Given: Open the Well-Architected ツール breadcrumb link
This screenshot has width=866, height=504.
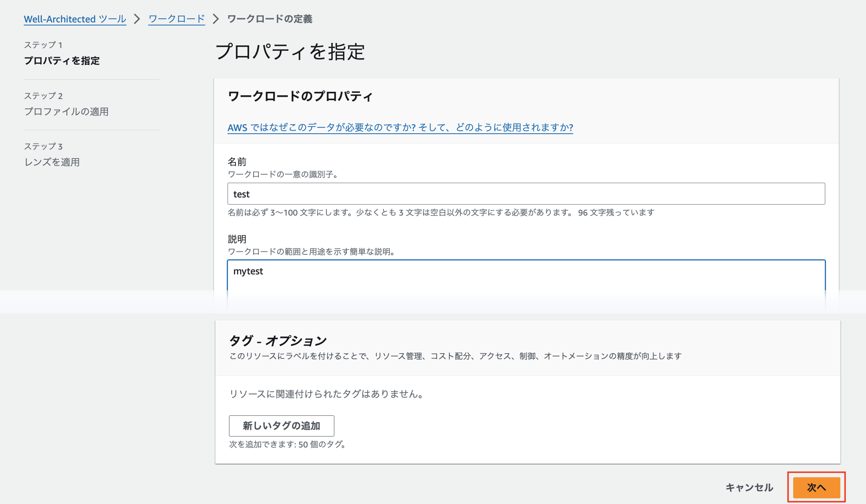Looking at the screenshot, I should click(x=75, y=19).
